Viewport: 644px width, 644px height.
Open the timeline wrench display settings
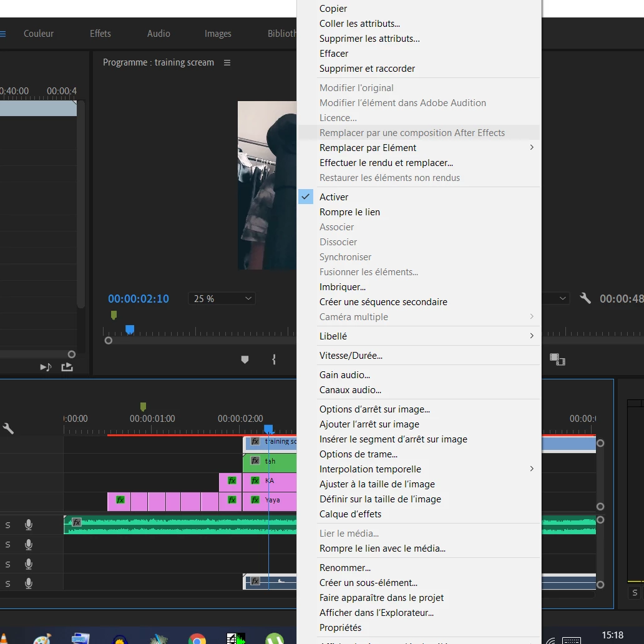click(x=8, y=428)
